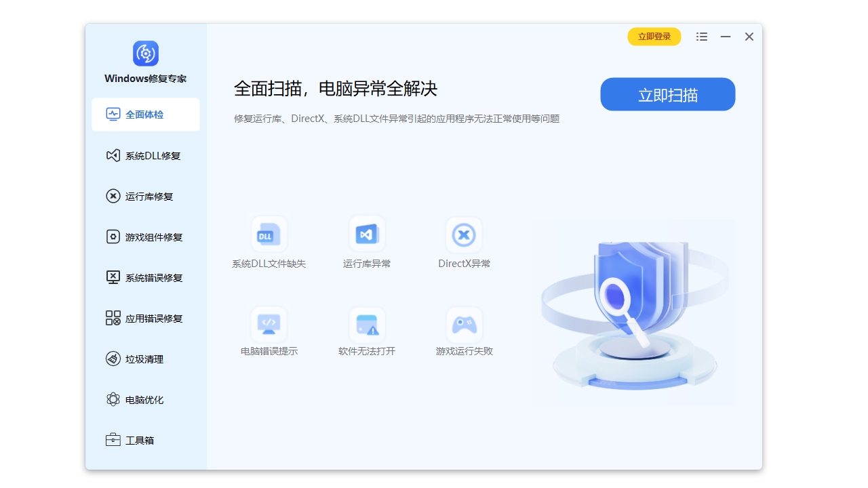The width and height of the screenshot is (868, 488).
Task: Open the 运行库修复 section
Action: (146, 197)
